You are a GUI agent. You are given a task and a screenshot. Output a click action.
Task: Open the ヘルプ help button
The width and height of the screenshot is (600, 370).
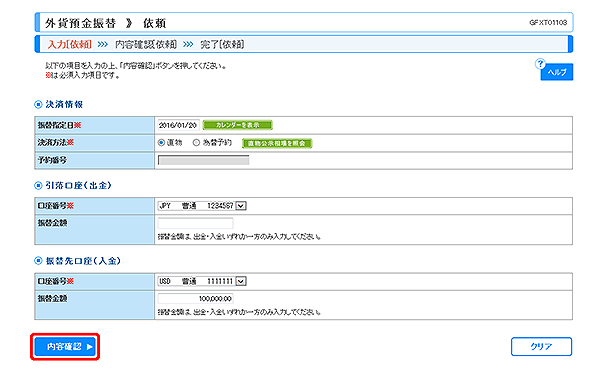557,72
